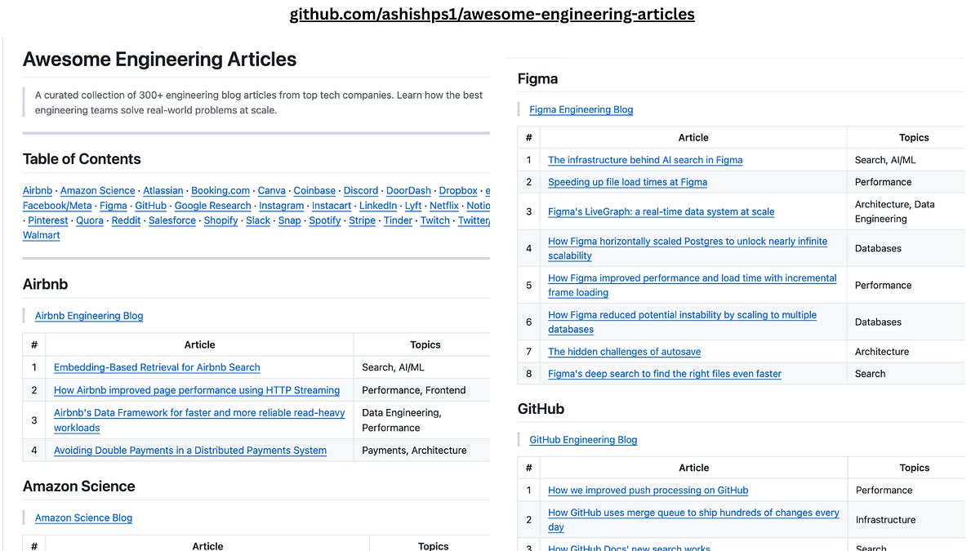Open GitHub merge queue article
The width and height of the screenshot is (980, 551).
click(x=693, y=520)
